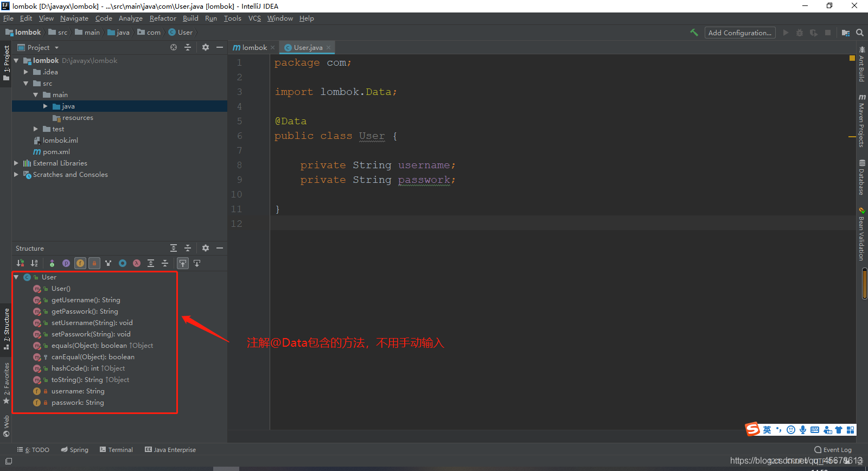The width and height of the screenshot is (868, 471).
Task: Close the User.java editor tab
Action: (x=329, y=48)
